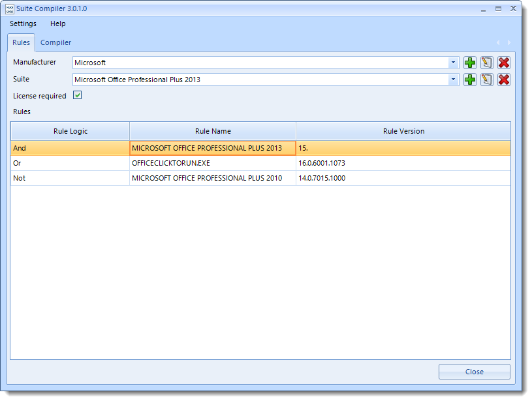The height and width of the screenshot is (401, 532).
Task: Open the Manufacturer dropdown arrow
Action: [x=453, y=63]
